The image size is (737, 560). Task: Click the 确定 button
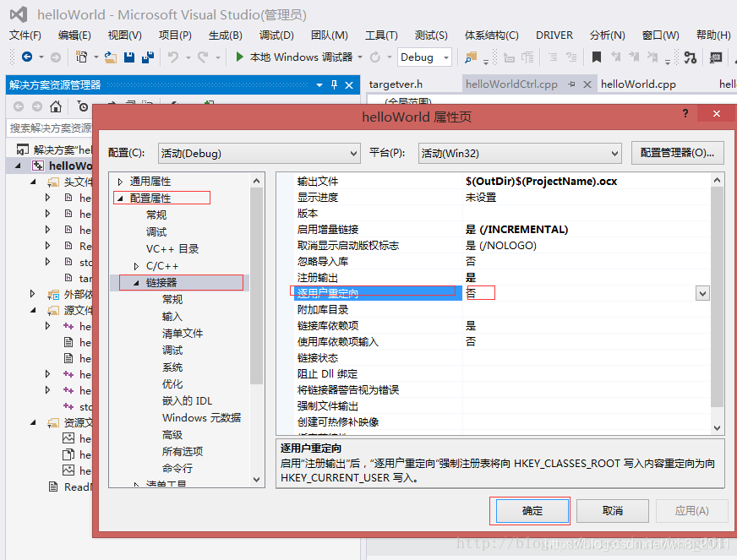(532, 511)
